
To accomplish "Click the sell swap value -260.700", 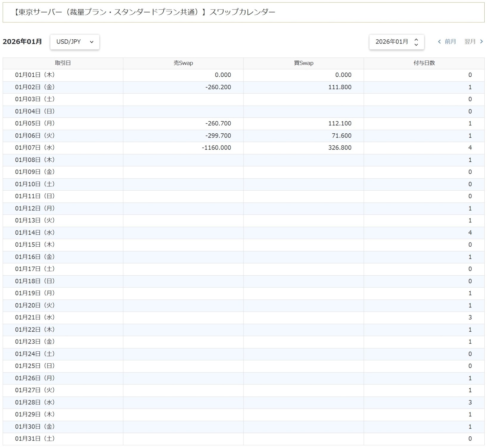I will 218,123.
